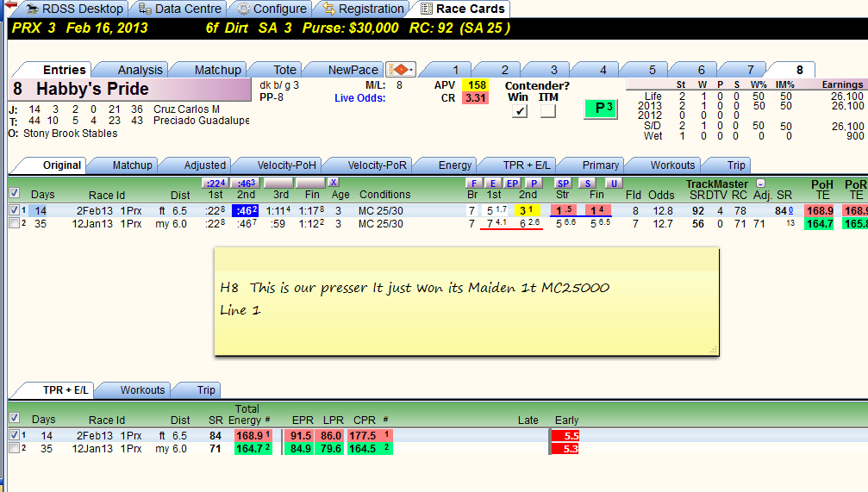Click jockey name Cruz Carlos M
The image size is (868, 492).
click(x=186, y=109)
